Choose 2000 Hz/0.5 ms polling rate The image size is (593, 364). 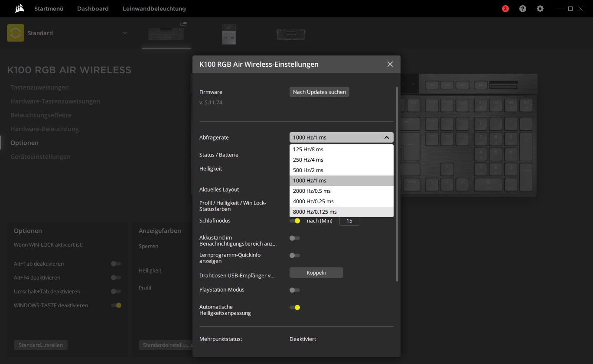(342, 191)
